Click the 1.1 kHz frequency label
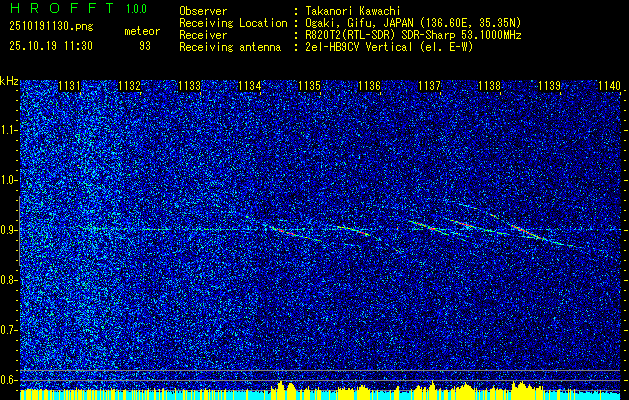Image resolution: width=629 pixels, height=400 pixels. pyautogui.click(x=8, y=130)
